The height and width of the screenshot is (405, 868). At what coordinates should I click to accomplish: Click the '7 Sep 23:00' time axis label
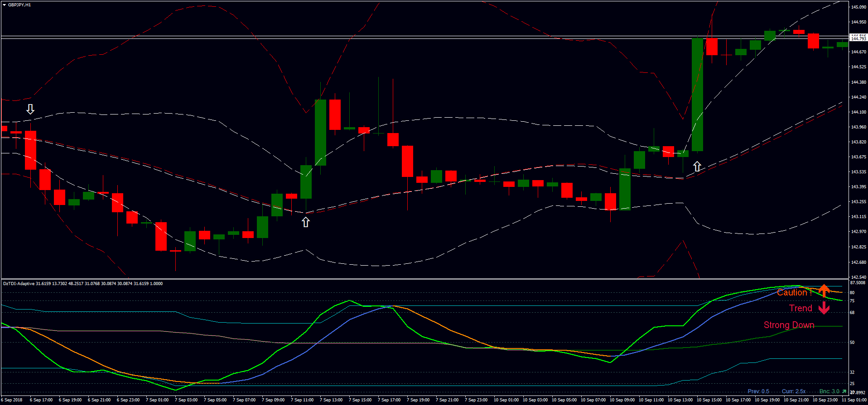pyautogui.click(x=476, y=400)
